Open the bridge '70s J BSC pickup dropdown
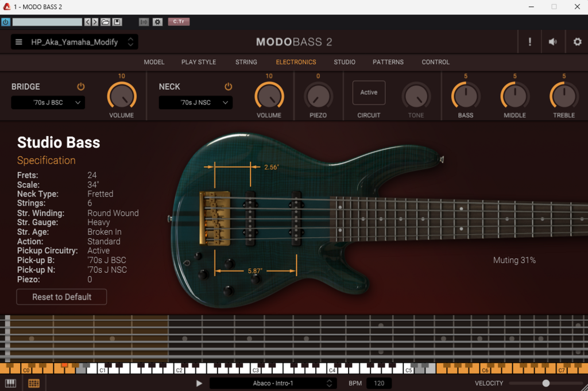The image size is (588, 391). 48,102
